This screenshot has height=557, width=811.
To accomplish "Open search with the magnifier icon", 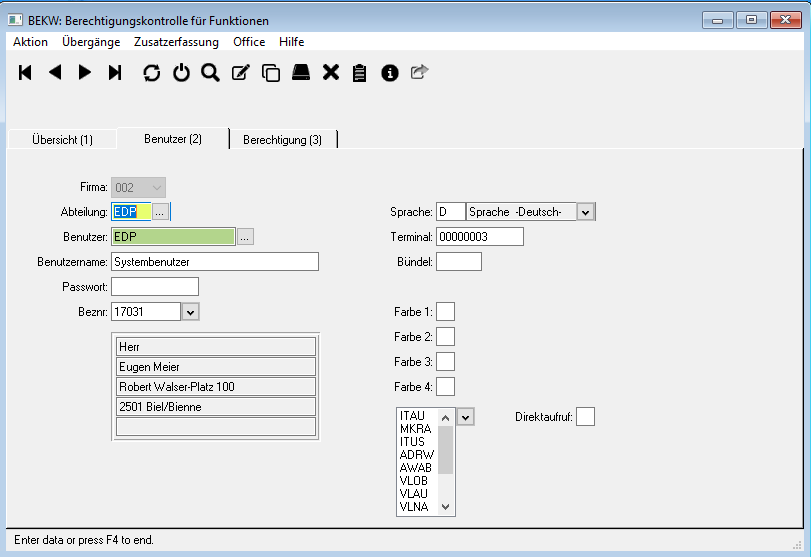I will click(x=210, y=72).
